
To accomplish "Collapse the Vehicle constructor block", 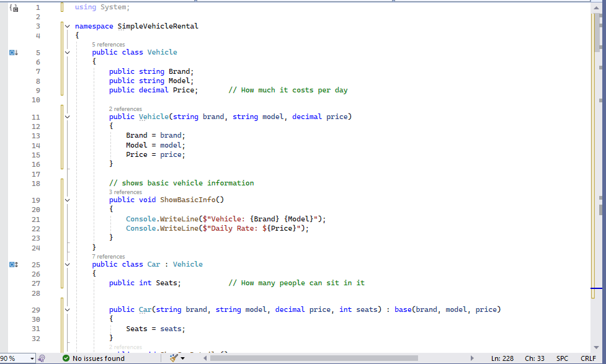I will pyautogui.click(x=68, y=117).
